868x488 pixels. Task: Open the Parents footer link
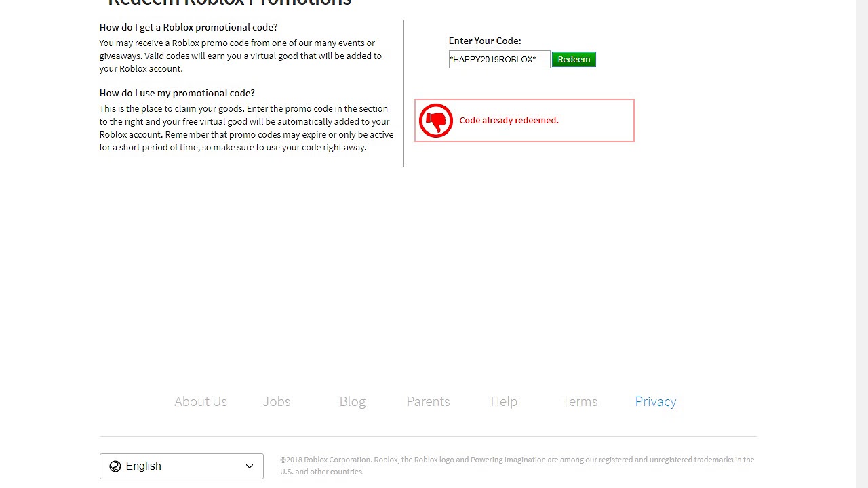coord(428,401)
